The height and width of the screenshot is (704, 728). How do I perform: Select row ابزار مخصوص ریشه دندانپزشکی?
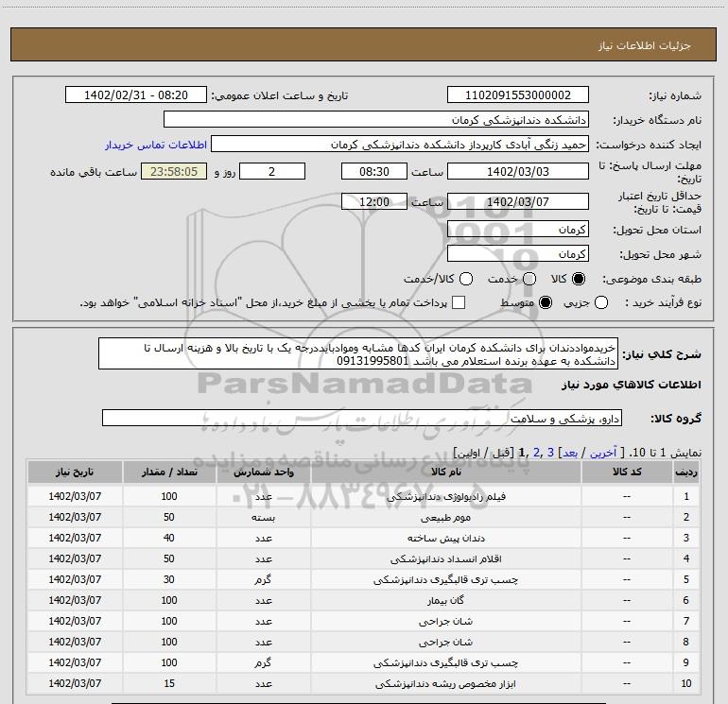[364, 683]
